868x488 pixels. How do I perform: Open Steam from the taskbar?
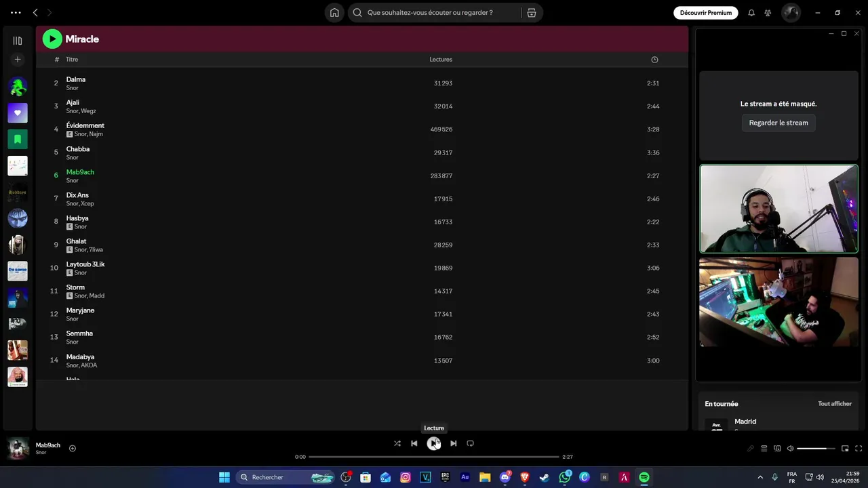coord(545,477)
